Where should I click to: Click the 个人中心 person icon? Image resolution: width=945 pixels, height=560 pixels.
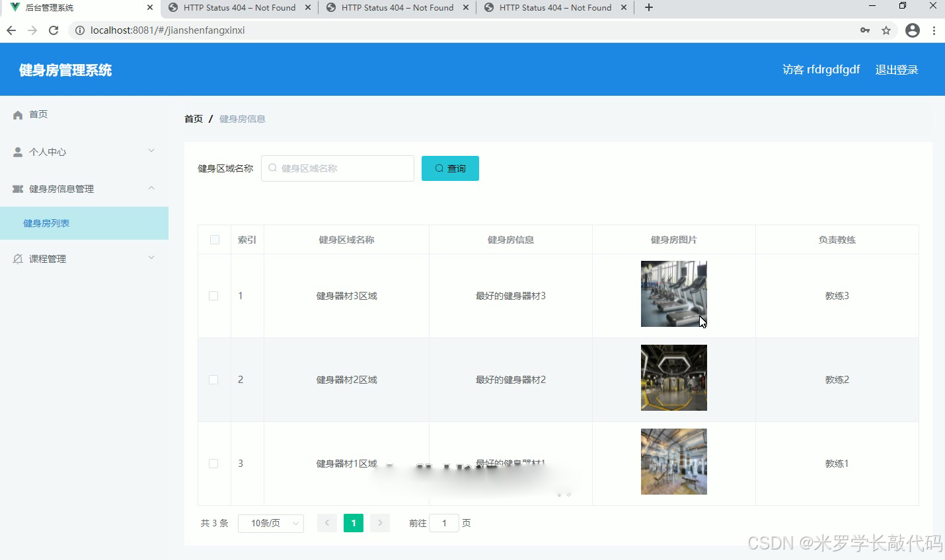(x=17, y=151)
